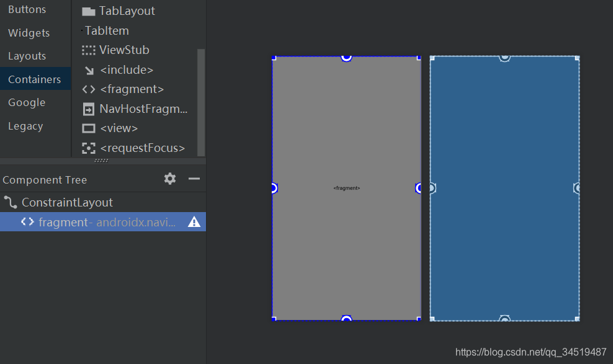Select the TabLayout container icon

pos(87,10)
